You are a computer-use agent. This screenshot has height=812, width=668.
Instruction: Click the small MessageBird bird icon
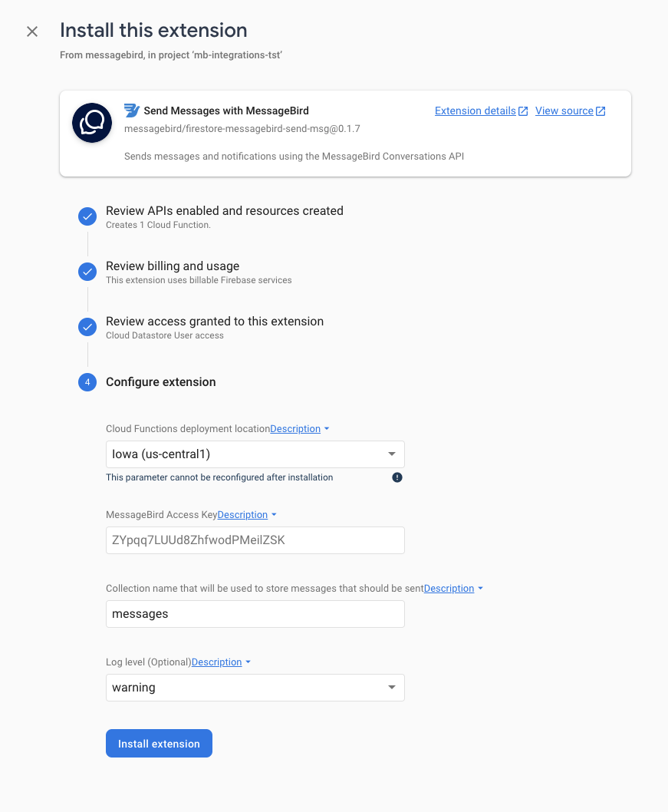(132, 111)
